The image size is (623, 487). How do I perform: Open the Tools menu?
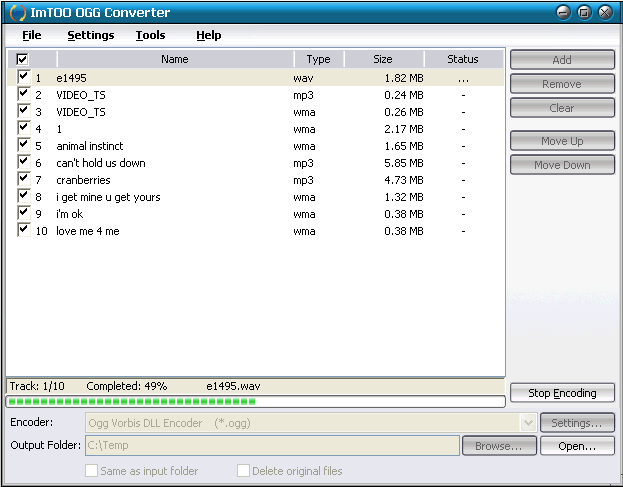(150, 35)
